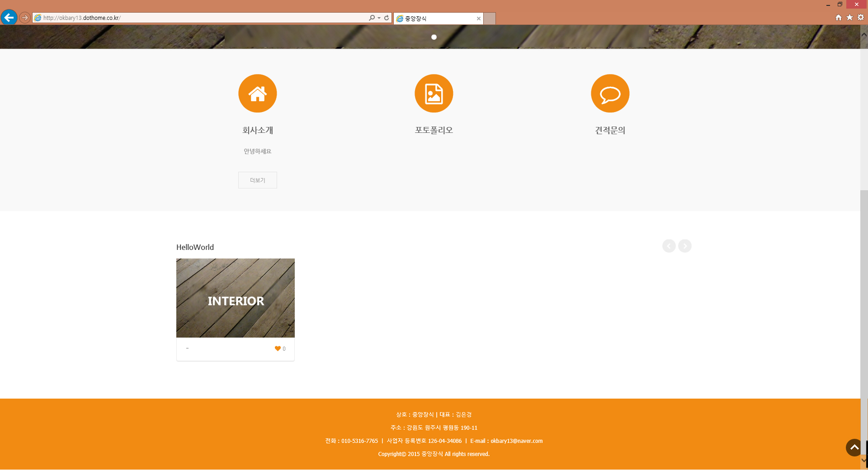Click the slider pagination dot on the banner
The height and width of the screenshot is (470, 868).
coord(434,37)
